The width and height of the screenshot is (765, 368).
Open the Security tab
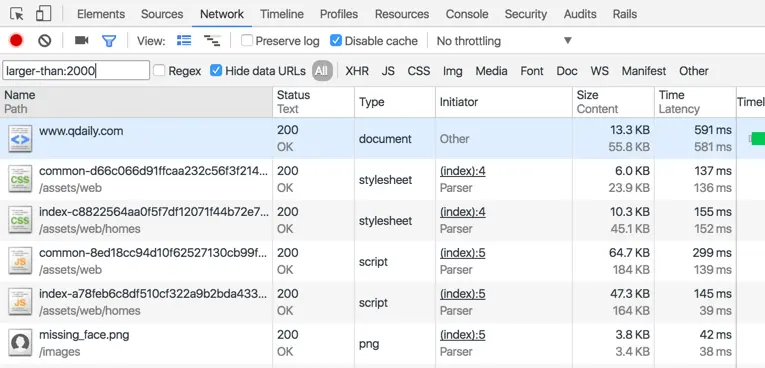(526, 14)
